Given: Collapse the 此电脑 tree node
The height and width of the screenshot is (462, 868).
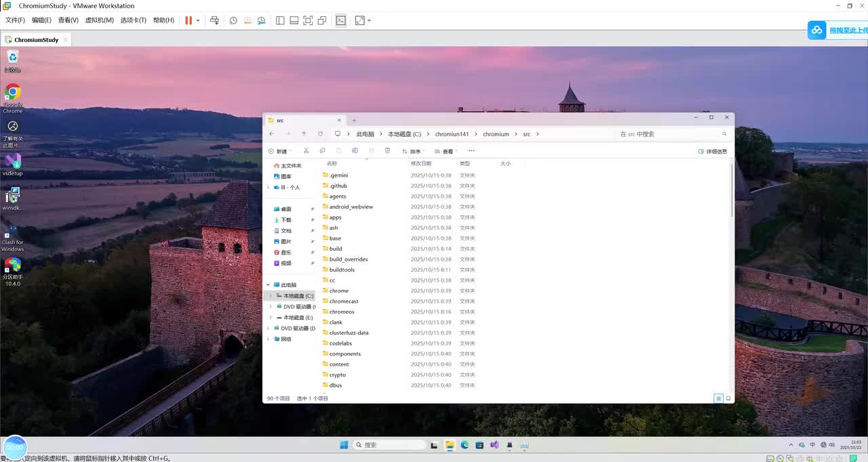Looking at the screenshot, I should [x=269, y=285].
